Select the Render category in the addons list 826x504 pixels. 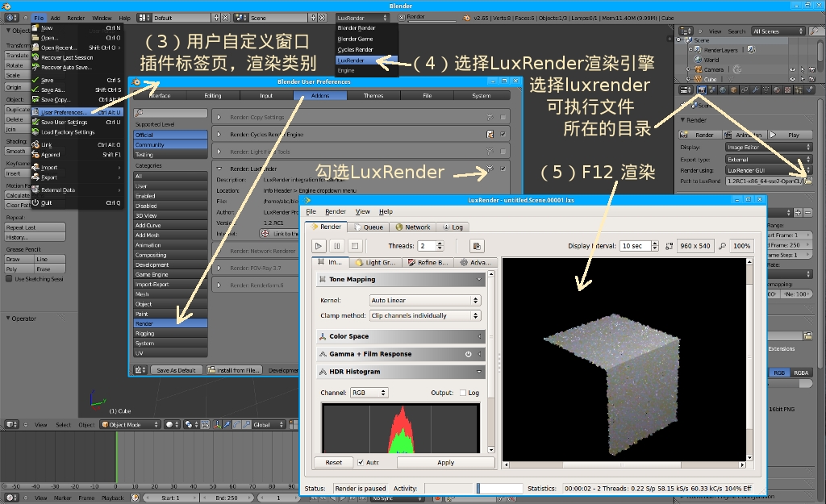pos(171,323)
